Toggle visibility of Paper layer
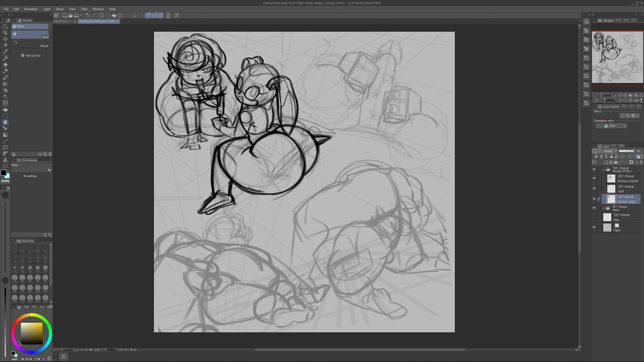This screenshot has width=644, height=362. point(594,227)
